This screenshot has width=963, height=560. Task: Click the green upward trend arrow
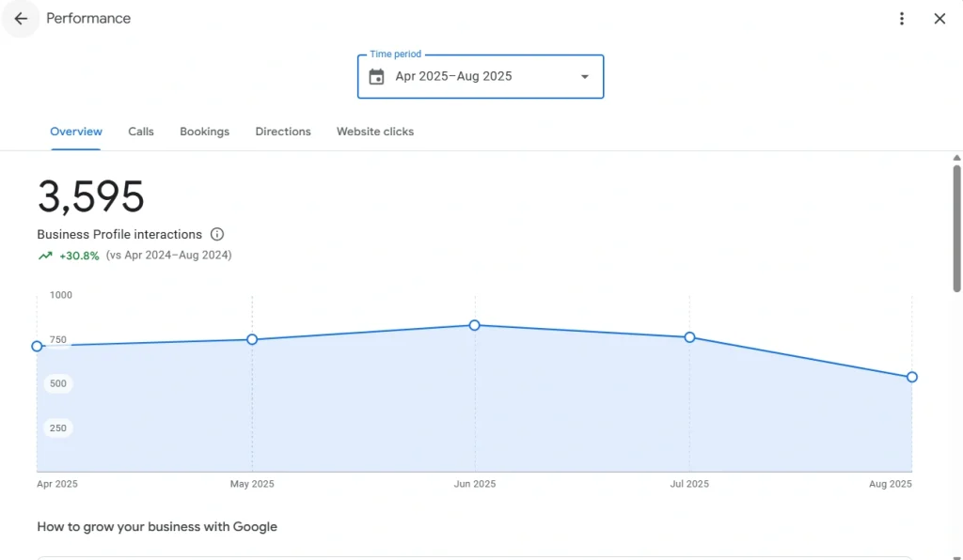44,255
